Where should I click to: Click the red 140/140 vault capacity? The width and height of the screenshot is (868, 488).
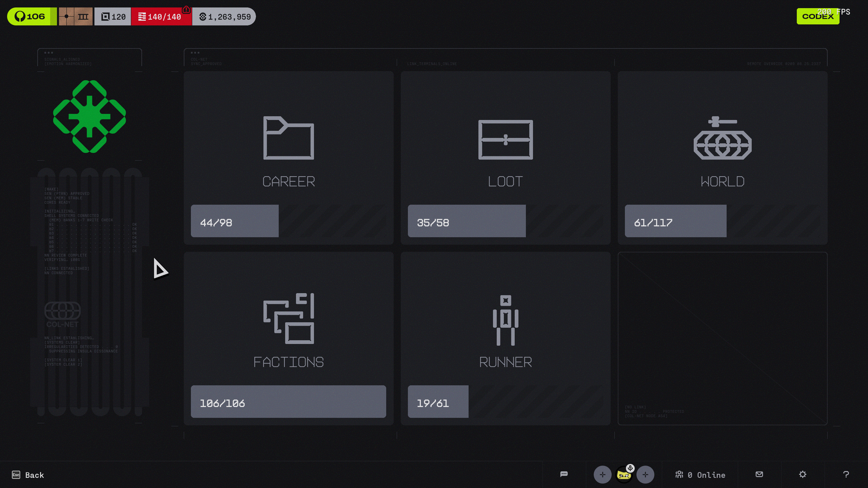(161, 17)
